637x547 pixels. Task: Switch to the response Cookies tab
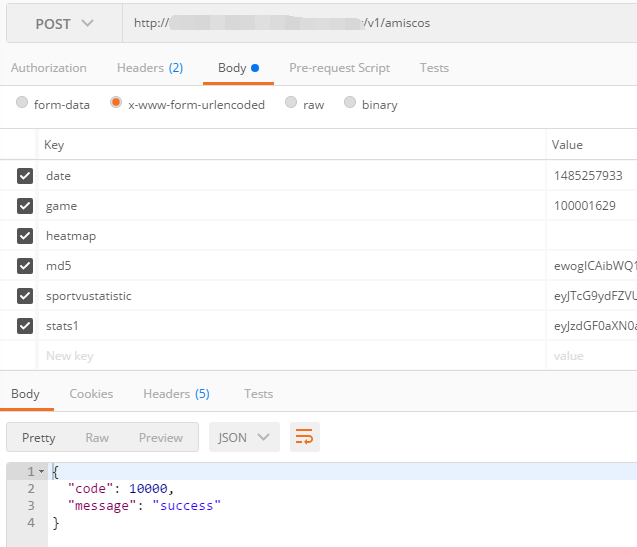coord(91,394)
